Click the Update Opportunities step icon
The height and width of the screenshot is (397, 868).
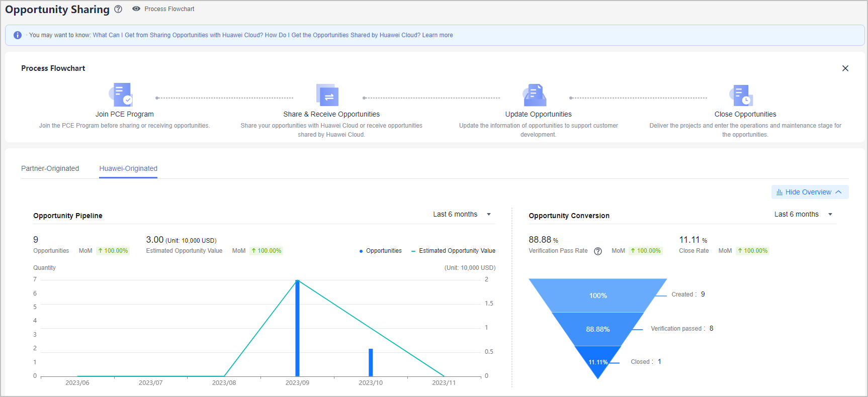tap(535, 95)
